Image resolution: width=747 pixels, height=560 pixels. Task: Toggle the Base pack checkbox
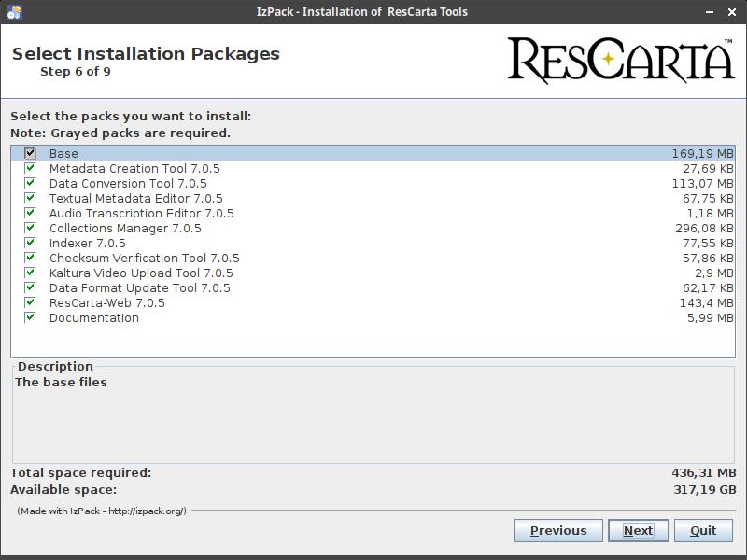pos(30,153)
